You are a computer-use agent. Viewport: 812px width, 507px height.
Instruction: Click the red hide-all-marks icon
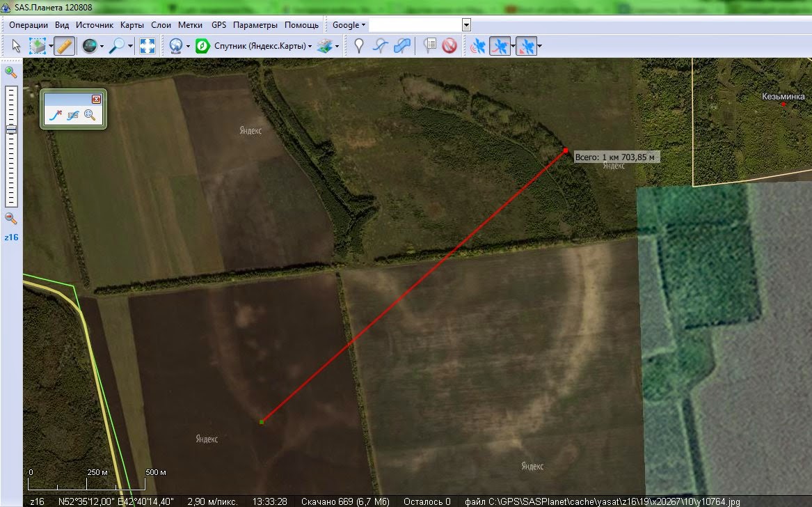pos(449,46)
